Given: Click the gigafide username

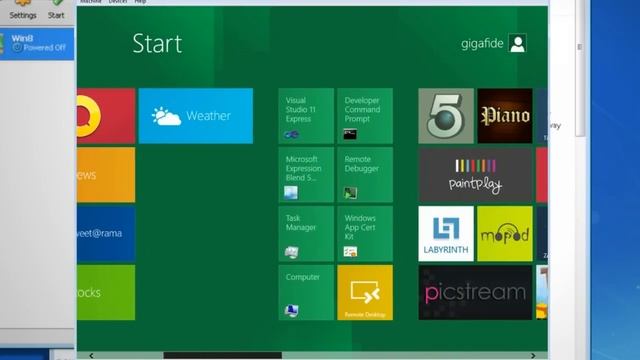Looking at the screenshot, I should click(x=482, y=43).
